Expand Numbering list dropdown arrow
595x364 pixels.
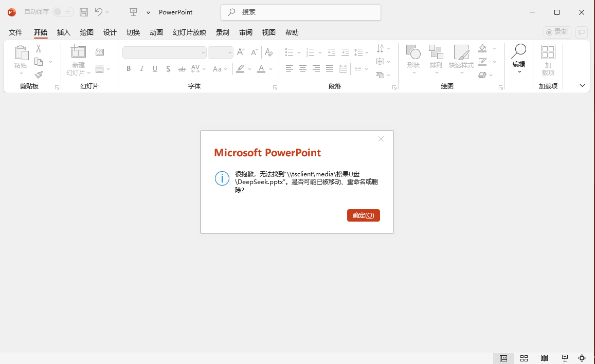click(320, 52)
